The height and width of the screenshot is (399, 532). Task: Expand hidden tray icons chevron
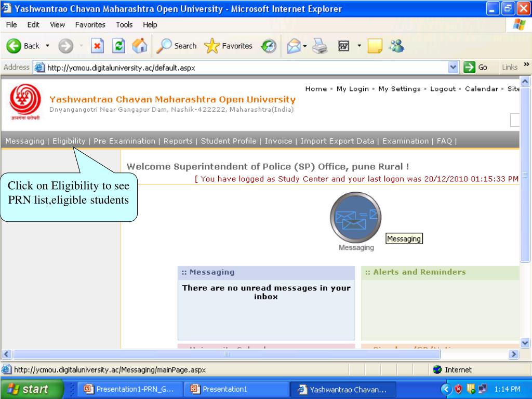[x=446, y=389]
